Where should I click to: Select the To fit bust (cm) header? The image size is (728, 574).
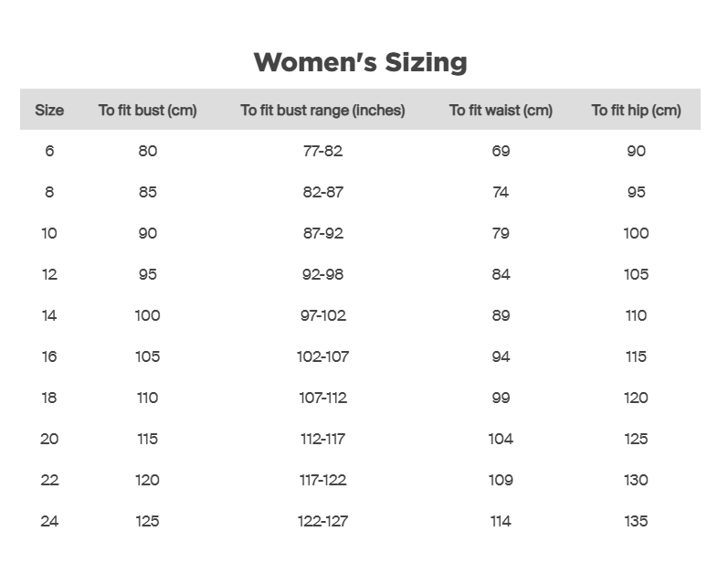click(148, 111)
